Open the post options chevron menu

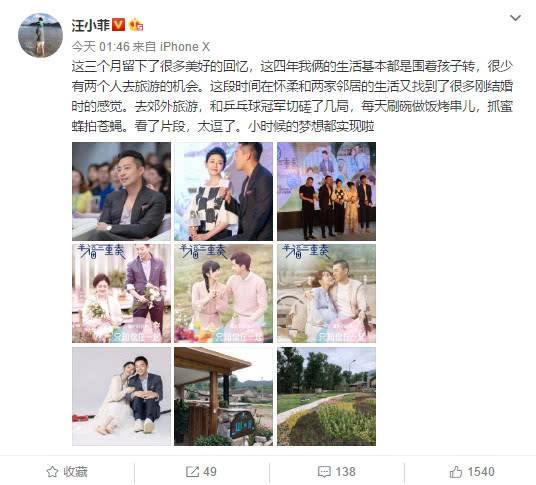click(x=515, y=18)
